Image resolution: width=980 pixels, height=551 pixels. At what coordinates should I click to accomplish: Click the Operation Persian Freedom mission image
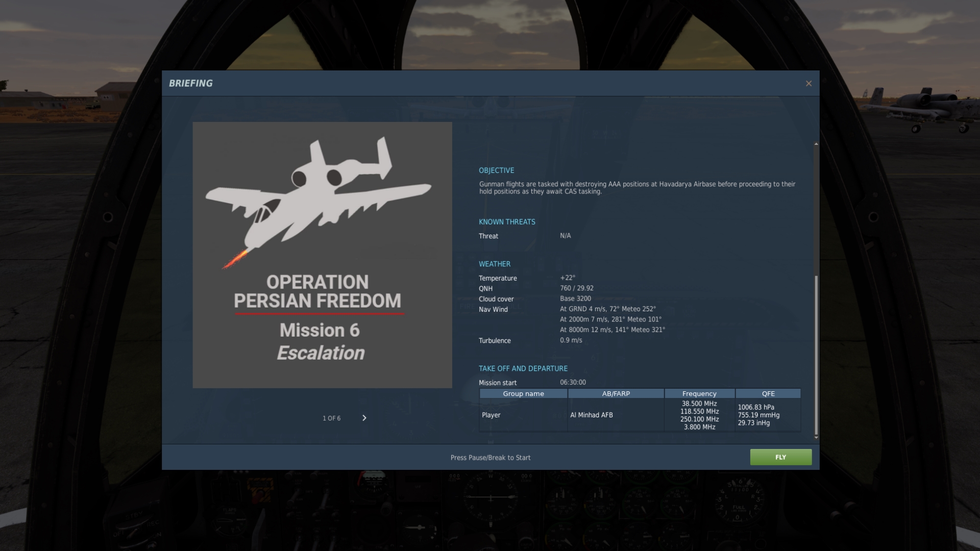tap(322, 255)
